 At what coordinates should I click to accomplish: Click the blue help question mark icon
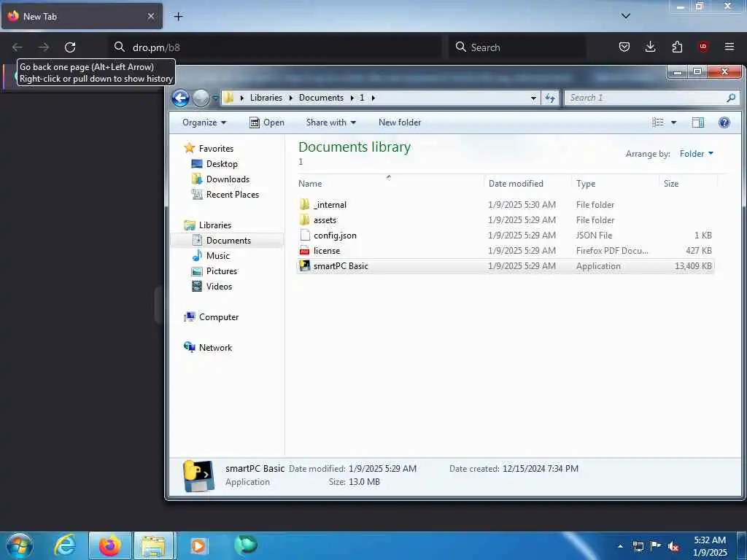pyautogui.click(x=724, y=122)
